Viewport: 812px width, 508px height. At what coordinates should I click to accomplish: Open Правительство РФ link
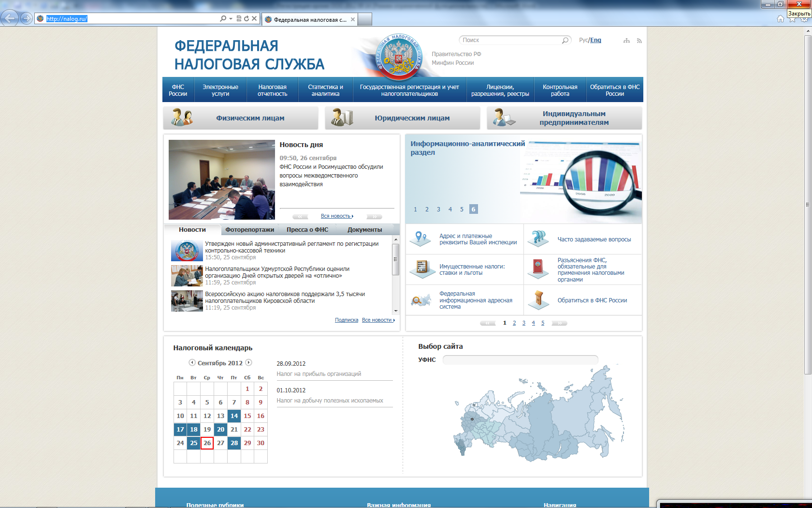point(456,54)
